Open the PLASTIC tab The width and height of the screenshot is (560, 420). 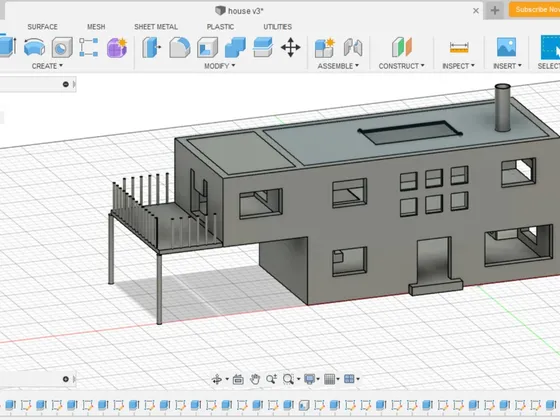[x=220, y=27]
